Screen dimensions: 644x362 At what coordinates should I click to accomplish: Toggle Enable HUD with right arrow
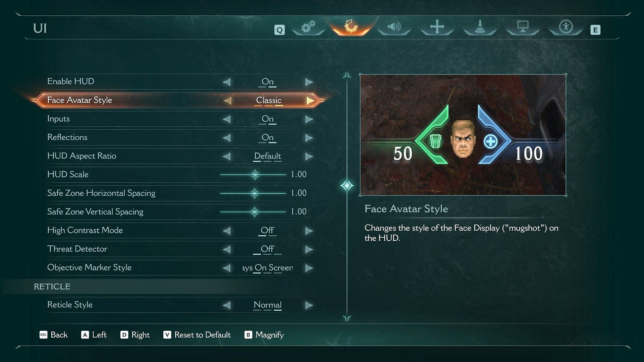[x=309, y=82]
